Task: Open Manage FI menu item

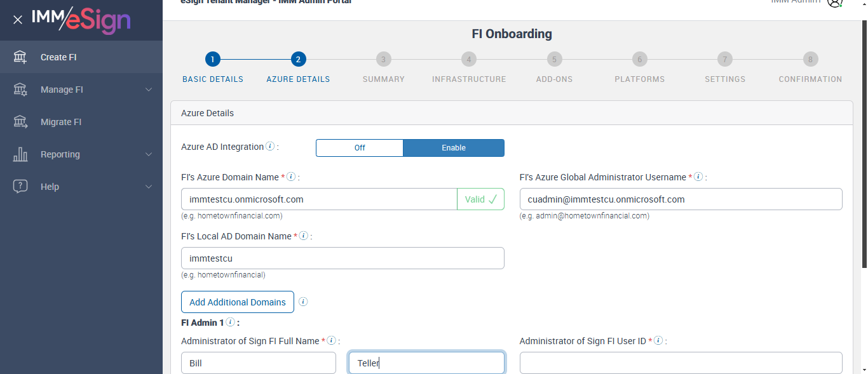Action: (81, 90)
